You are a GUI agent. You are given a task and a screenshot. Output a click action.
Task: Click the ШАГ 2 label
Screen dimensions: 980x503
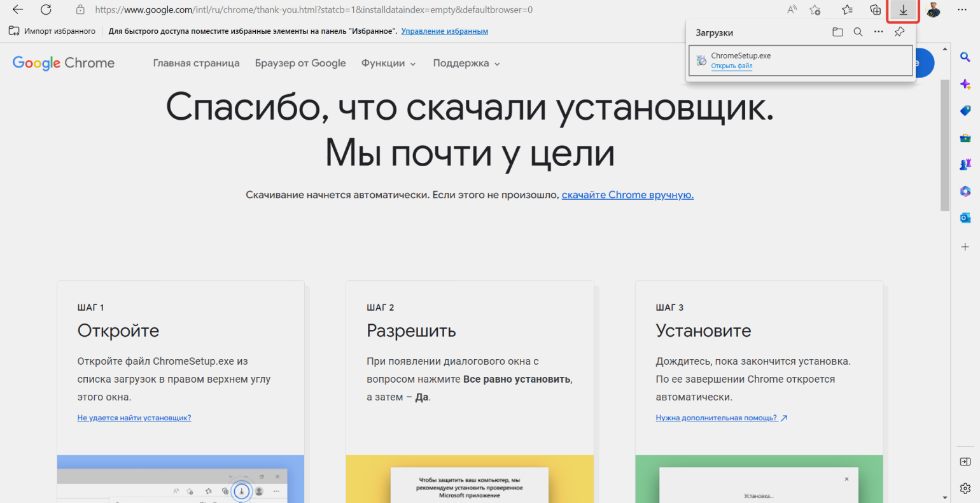tap(381, 308)
